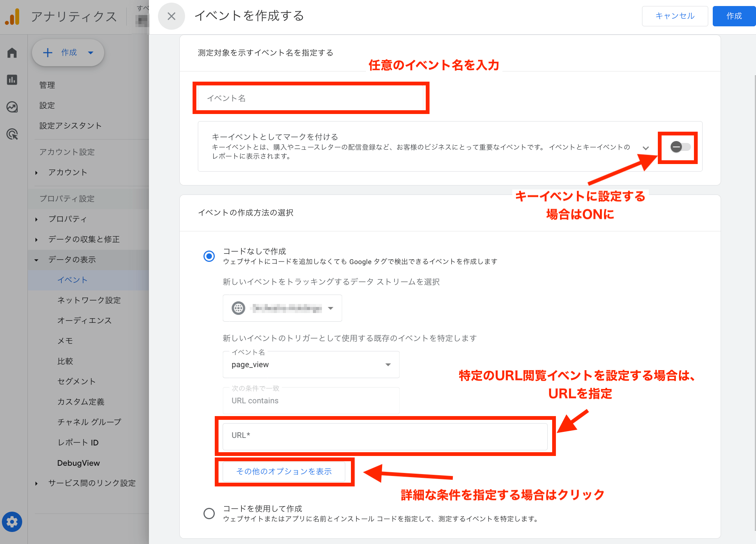The width and height of the screenshot is (756, 544).
Task: Select the コードを使用して作成 radio option
Action: point(209,513)
